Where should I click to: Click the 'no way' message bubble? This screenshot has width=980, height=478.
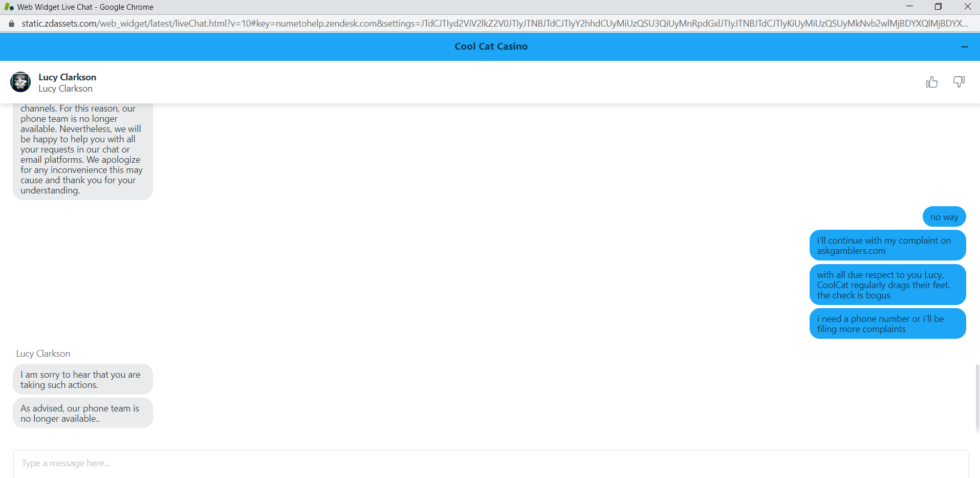tap(944, 216)
